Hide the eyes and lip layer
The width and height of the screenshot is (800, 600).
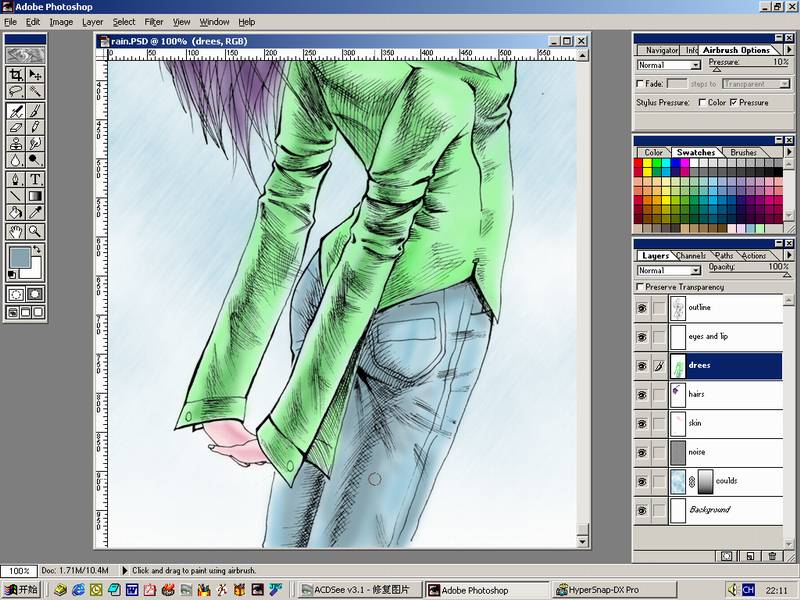[642, 337]
